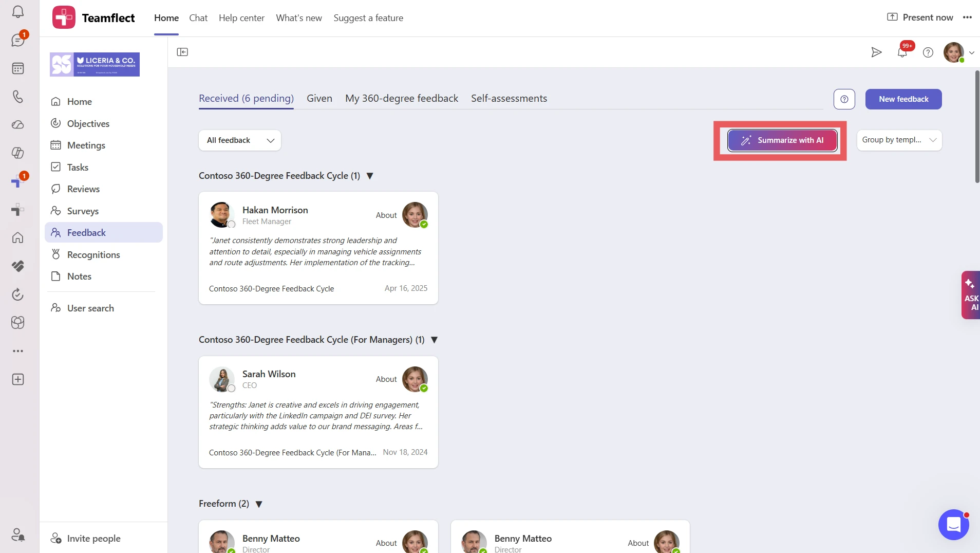Open User search in sidebar
The width and height of the screenshot is (980, 553).
click(104, 308)
